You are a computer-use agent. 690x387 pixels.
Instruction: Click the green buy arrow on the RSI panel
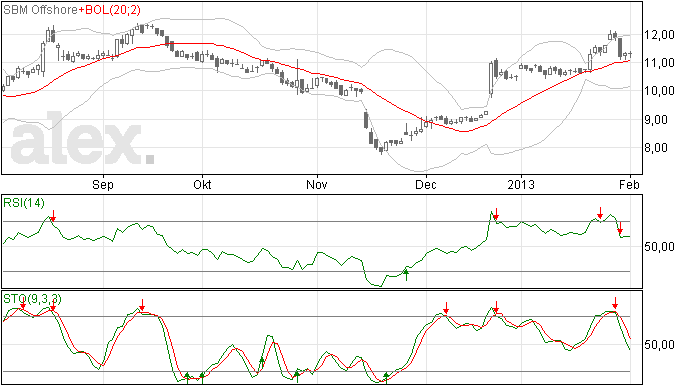point(406,274)
